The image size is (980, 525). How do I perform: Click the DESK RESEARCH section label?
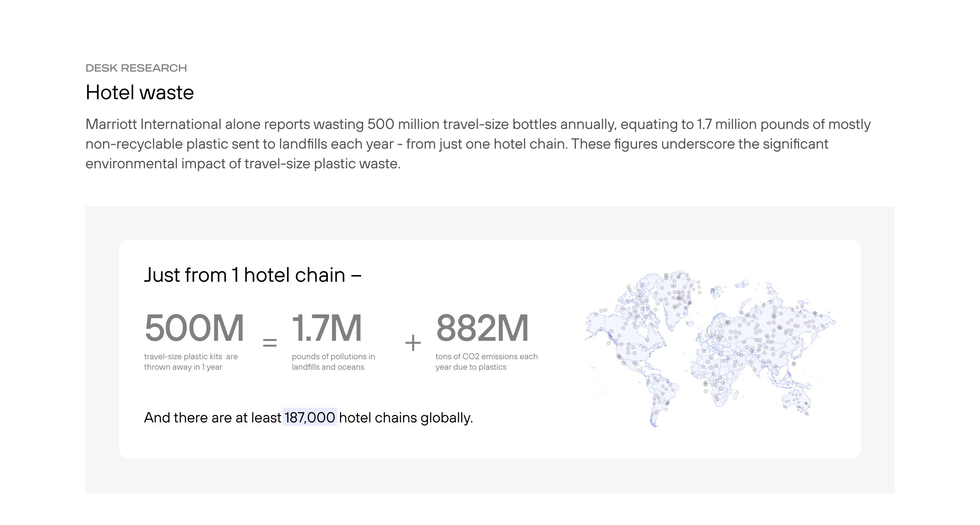tap(136, 68)
